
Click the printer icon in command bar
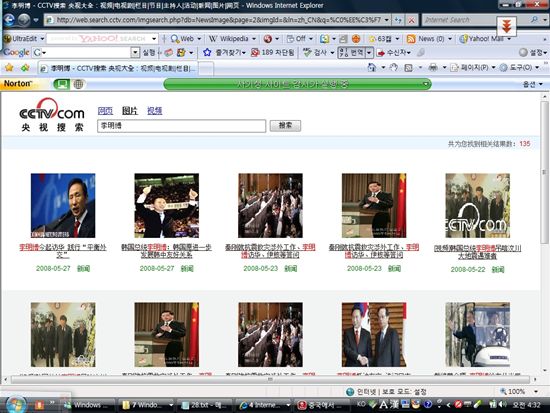coord(433,67)
